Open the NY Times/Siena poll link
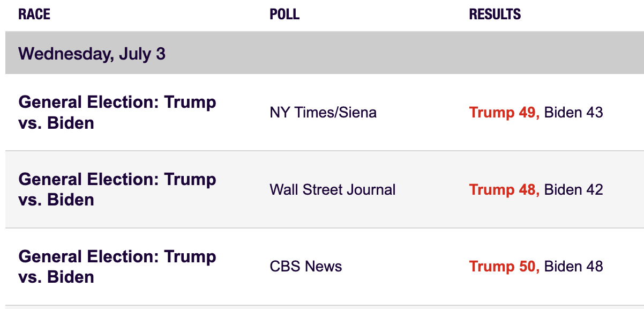This screenshot has height=309, width=644. (x=323, y=113)
